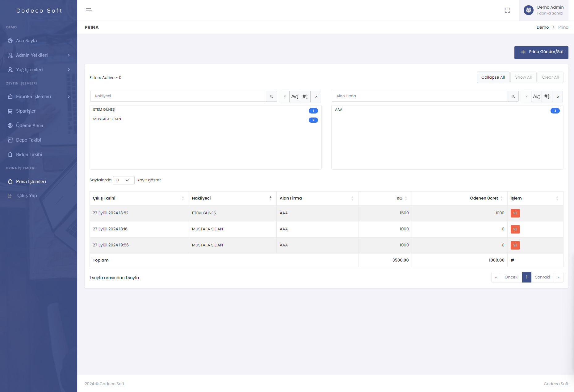Sort Nakliyeci filter alphabetically
This screenshot has width=574, height=392.
tap(295, 96)
